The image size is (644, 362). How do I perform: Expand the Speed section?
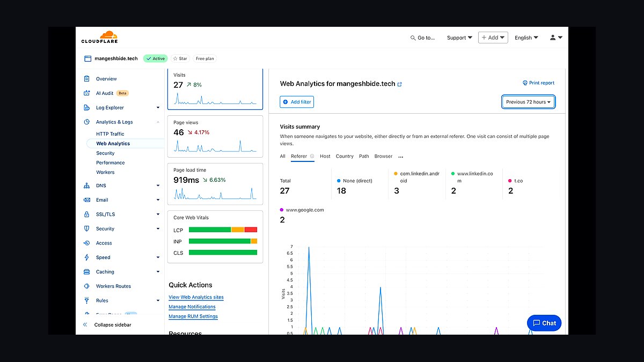(158, 257)
